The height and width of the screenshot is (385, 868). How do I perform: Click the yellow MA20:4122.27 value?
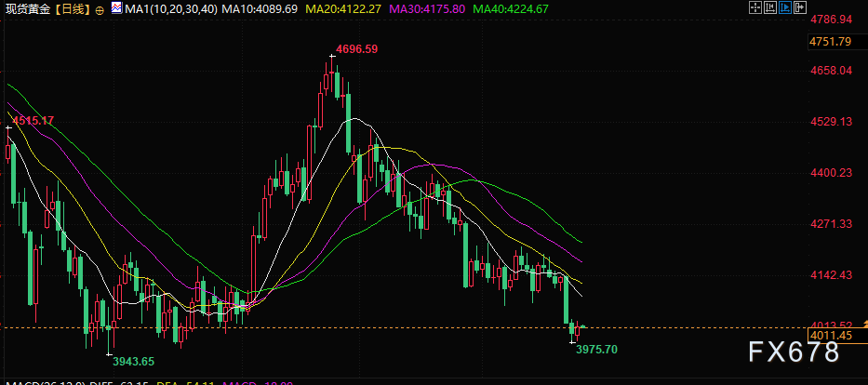(345, 9)
